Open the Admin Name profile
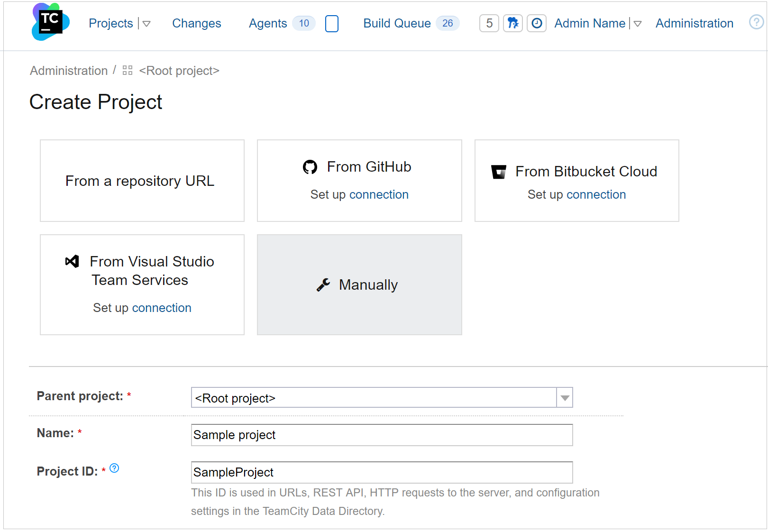Viewport: 768px width, 532px height. tap(590, 23)
